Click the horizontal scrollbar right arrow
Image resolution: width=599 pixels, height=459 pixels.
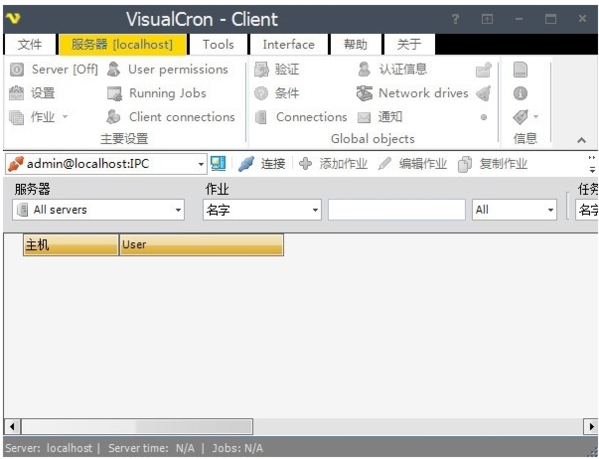click(x=591, y=426)
